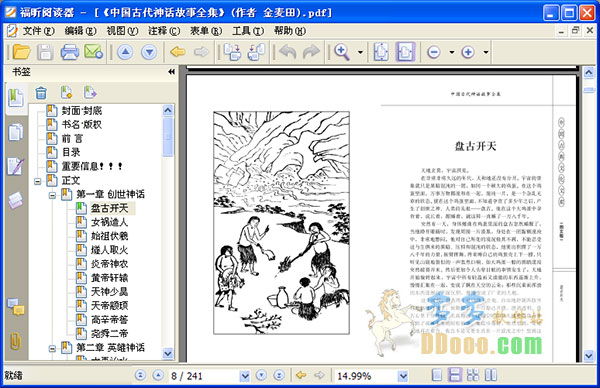Select the magnifier Zoom In tool
The height and width of the screenshot is (388, 600).
(342, 52)
